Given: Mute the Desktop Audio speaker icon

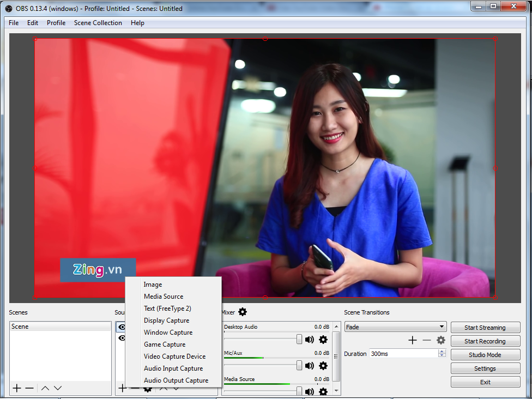Looking at the screenshot, I should click(x=310, y=339).
